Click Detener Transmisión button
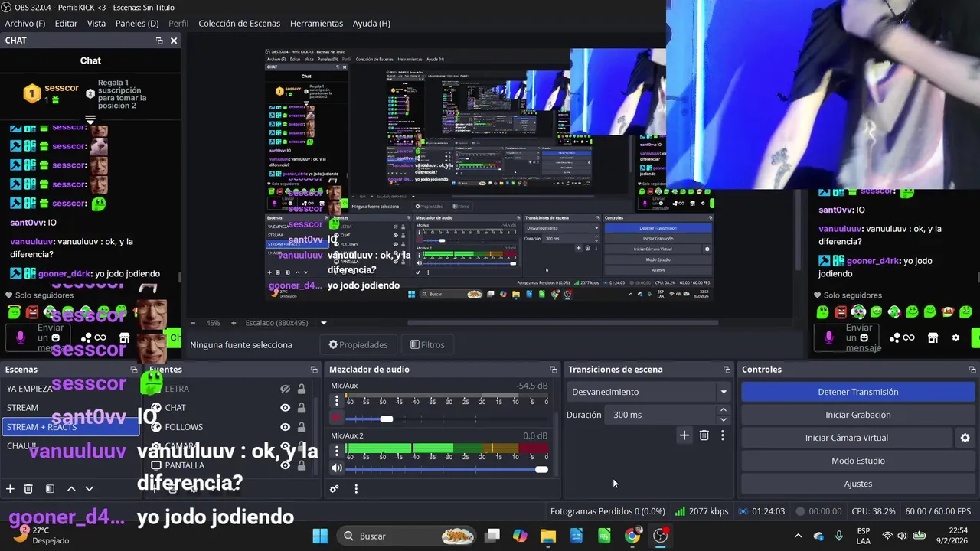The width and height of the screenshot is (980, 551). 857,392
